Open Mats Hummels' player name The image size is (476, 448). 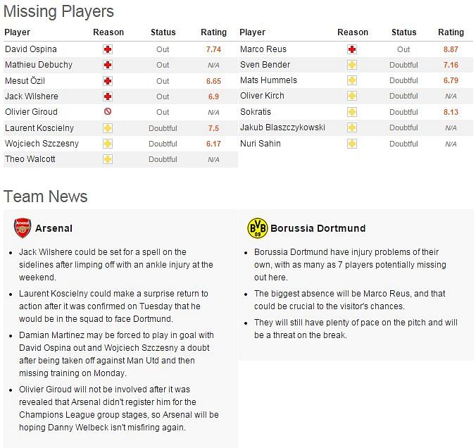coord(268,80)
